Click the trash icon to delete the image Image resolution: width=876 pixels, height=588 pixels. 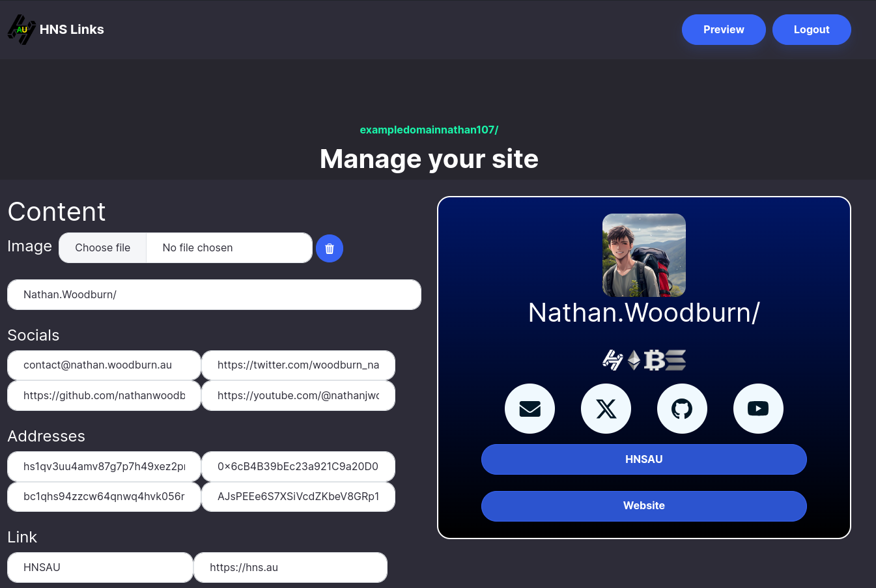[x=330, y=248]
